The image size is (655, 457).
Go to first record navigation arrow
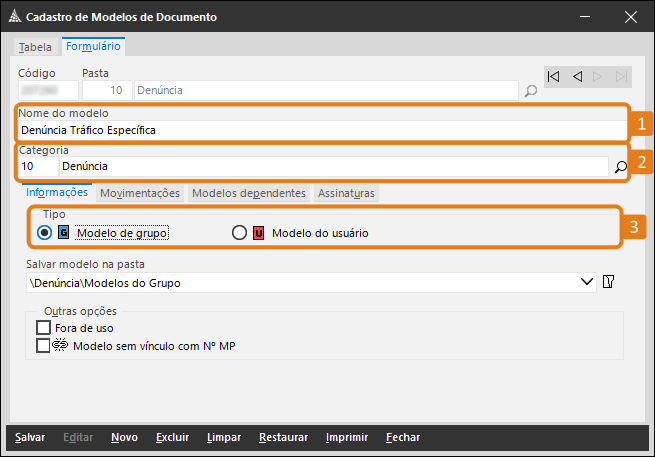click(x=553, y=76)
